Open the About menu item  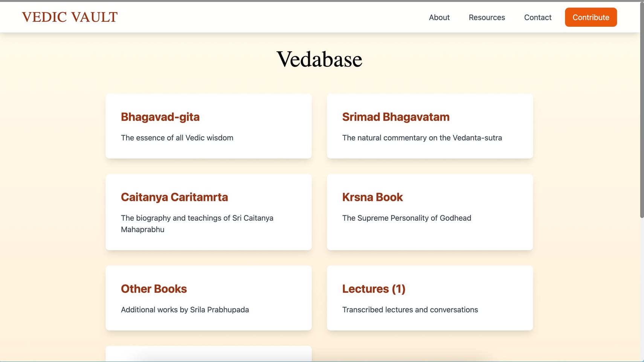click(x=439, y=17)
